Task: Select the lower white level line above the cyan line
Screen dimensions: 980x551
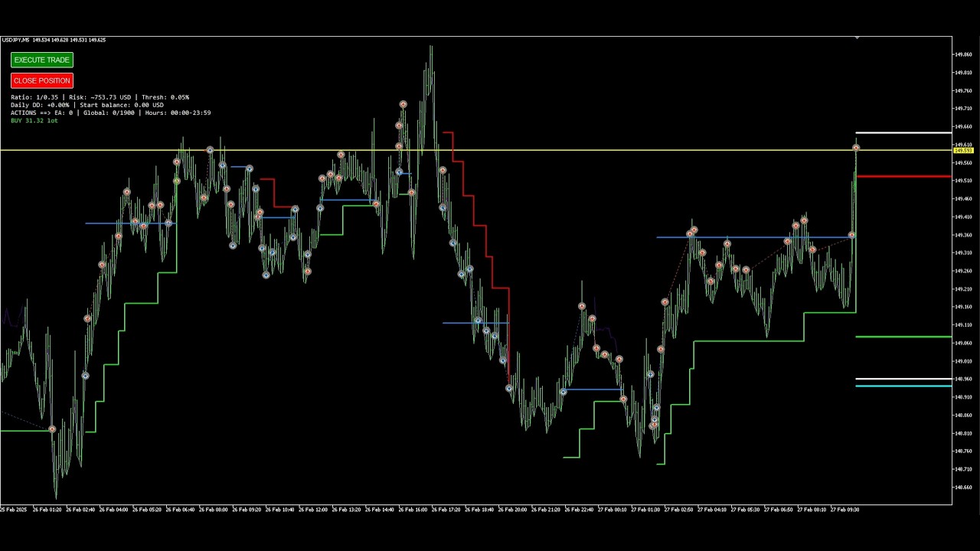Action: click(x=903, y=379)
